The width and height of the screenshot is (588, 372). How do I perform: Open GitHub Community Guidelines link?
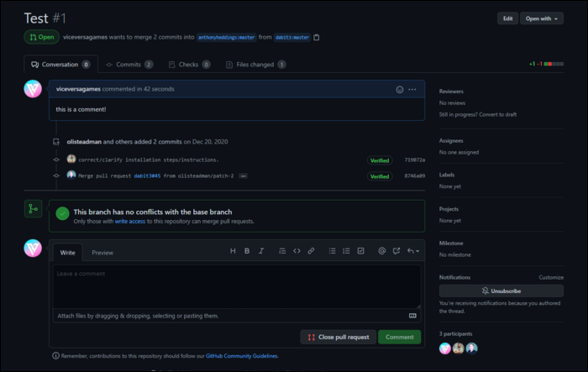coord(242,356)
